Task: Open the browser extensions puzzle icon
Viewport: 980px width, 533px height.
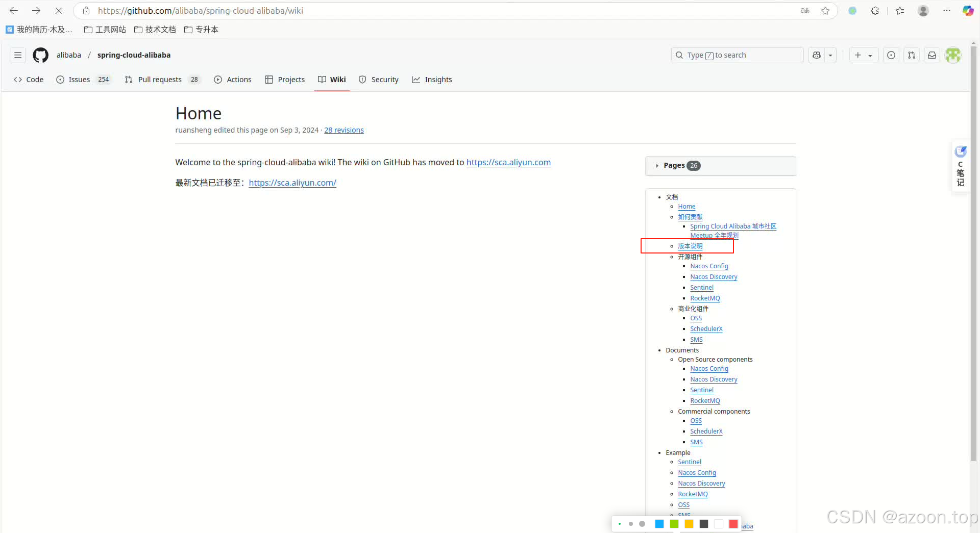Action: tap(875, 11)
